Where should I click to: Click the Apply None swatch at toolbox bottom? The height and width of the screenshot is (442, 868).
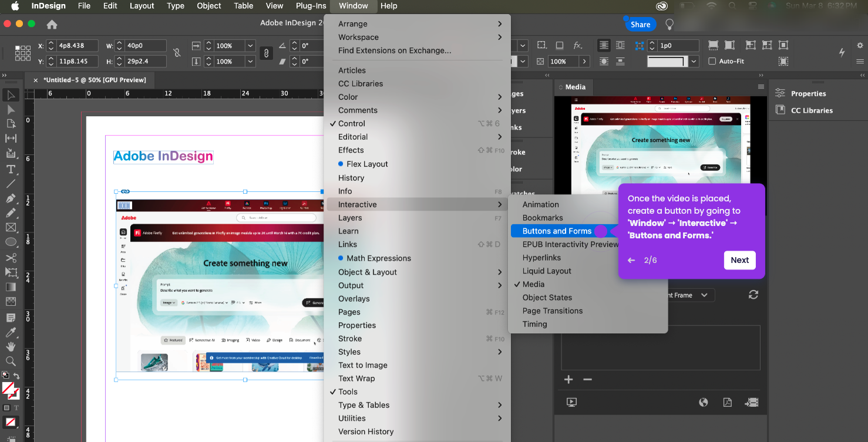(x=11, y=422)
